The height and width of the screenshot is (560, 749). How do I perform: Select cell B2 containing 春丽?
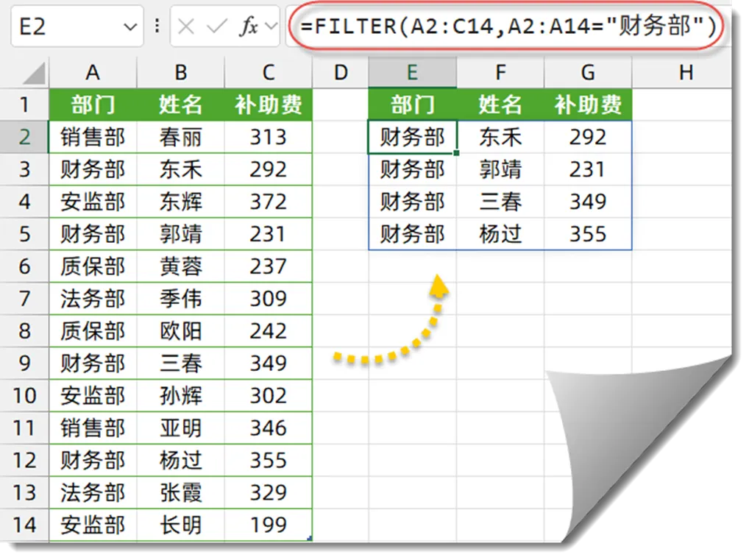(180, 137)
